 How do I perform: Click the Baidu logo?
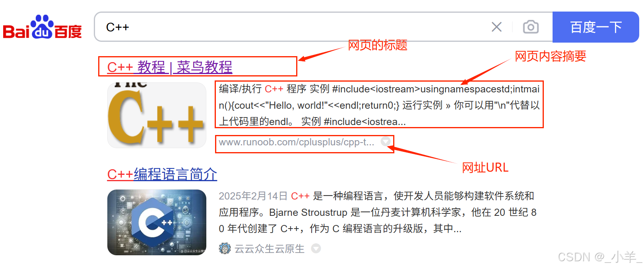[42, 27]
